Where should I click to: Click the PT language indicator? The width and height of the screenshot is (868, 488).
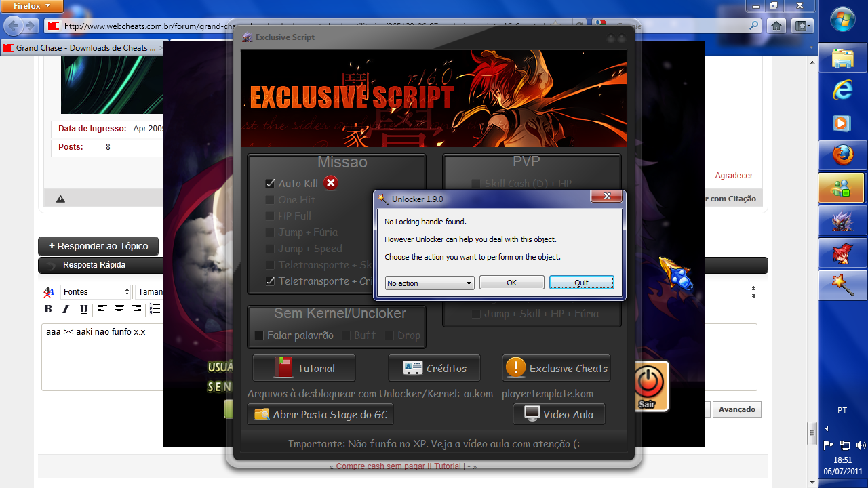coord(842,411)
